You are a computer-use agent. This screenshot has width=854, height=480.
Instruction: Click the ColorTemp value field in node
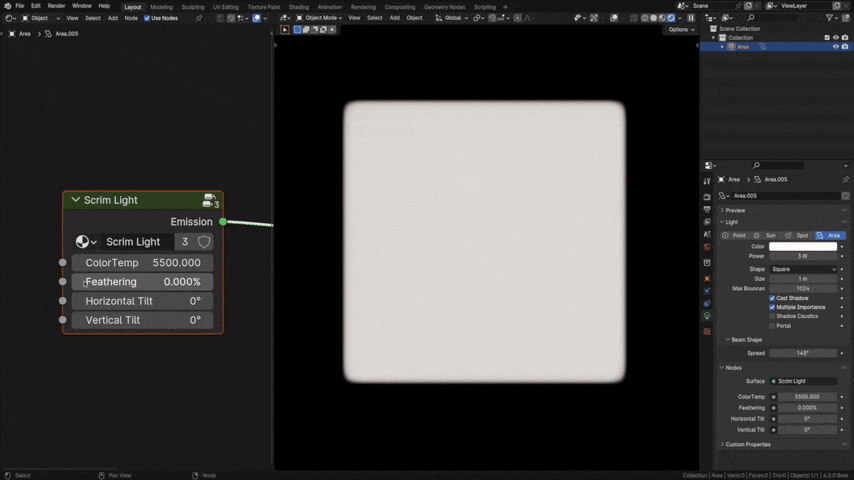pyautogui.click(x=142, y=263)
